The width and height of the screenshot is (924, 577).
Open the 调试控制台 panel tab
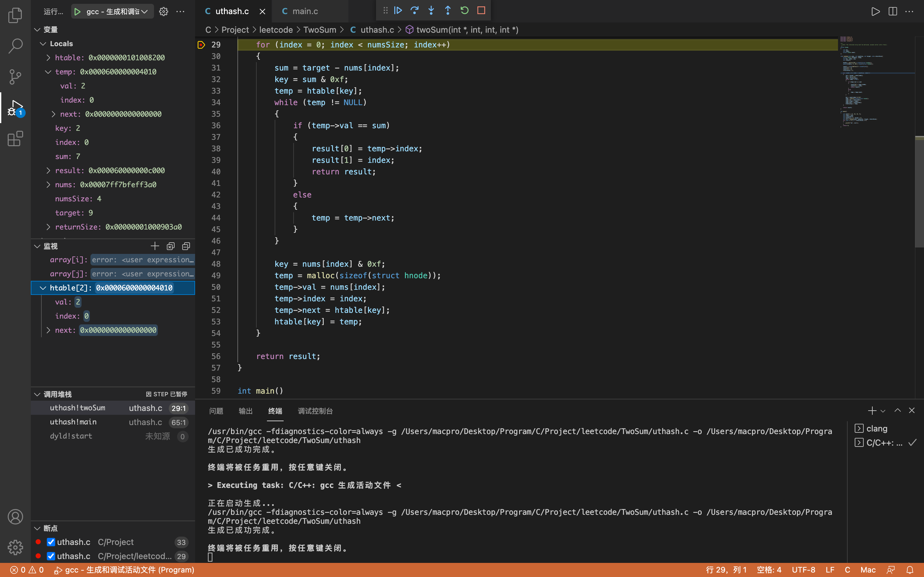(315, 411)
